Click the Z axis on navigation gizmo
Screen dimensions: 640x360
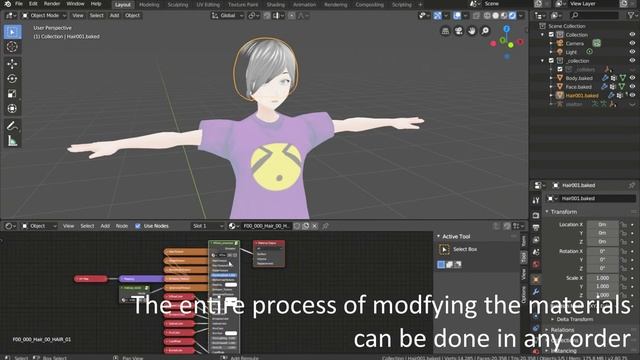tap(507, 29)
